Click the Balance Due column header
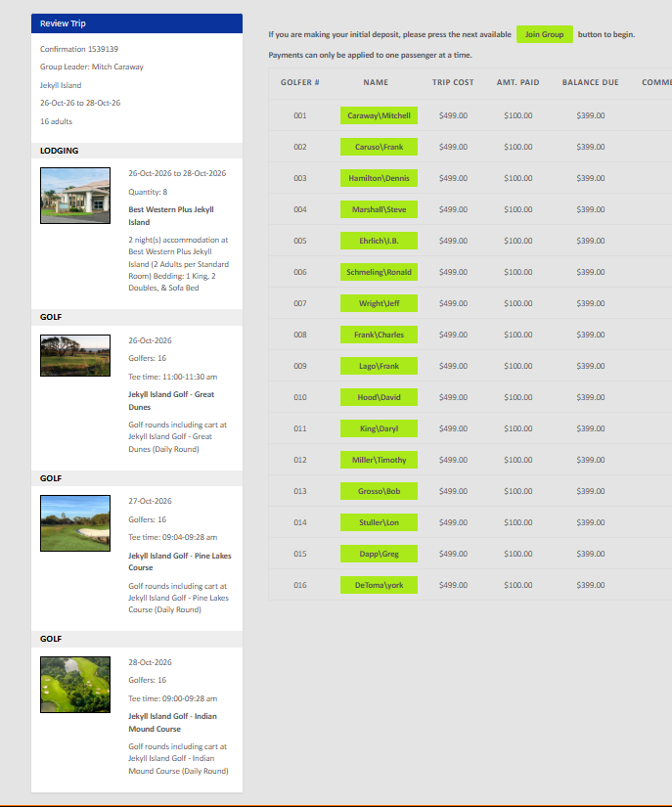This screenshot has height=807, width=672. coord(590,82)
